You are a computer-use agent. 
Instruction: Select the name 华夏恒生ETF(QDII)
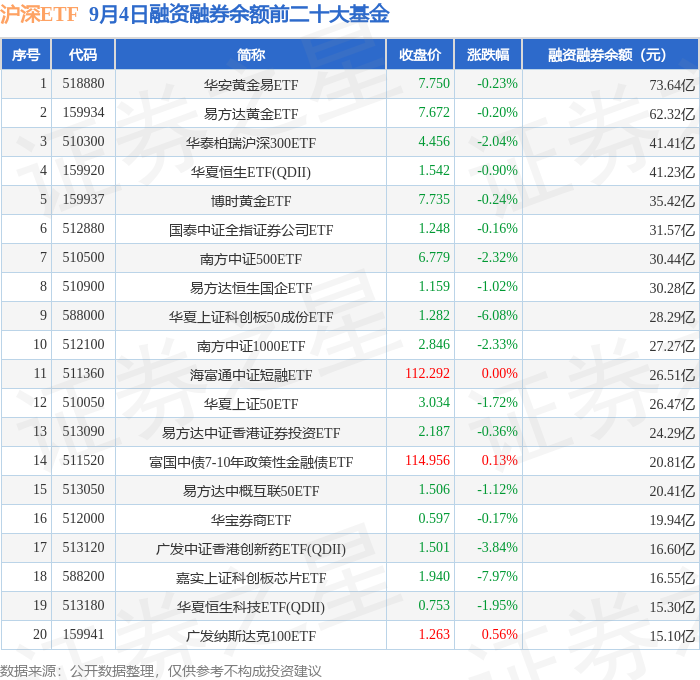click(x=251, y=172)
